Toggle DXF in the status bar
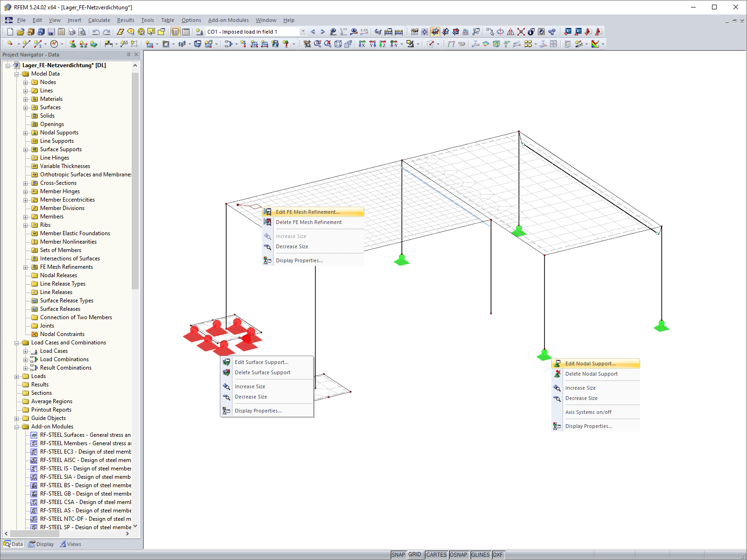 [498, 555]
